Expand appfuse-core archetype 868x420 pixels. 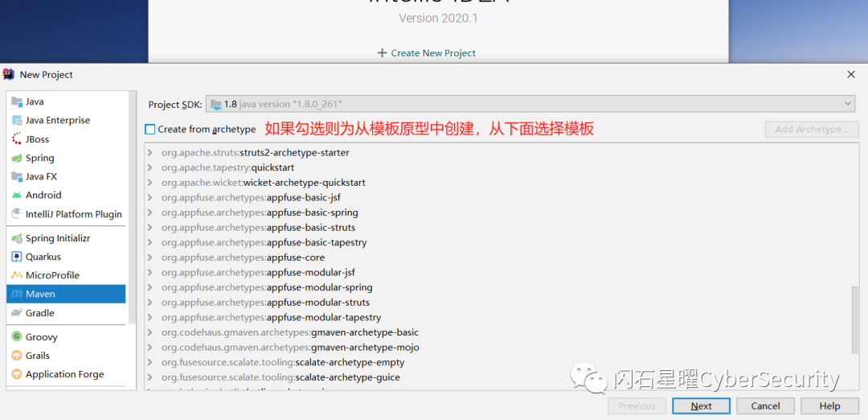coord(149,257)
